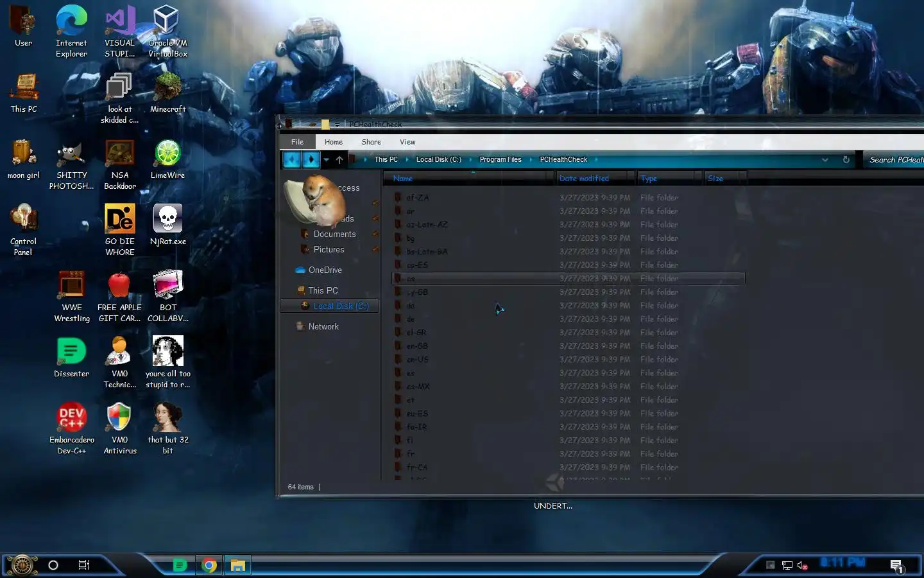924x578 pixels.
Task: Launch the Dissenter desktop shortcut
Action: click(71, 357)
